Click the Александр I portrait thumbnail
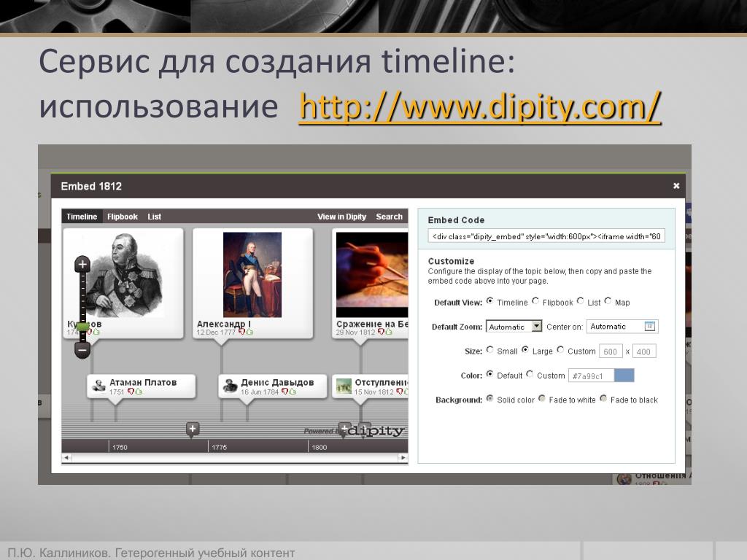Screen dimensions: 747x560 tap(252, 275)
